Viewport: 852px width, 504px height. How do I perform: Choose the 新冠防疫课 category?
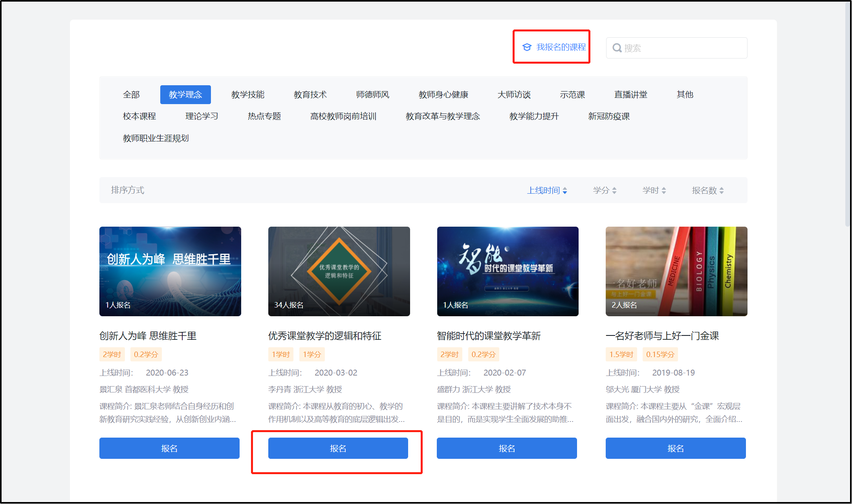coord(608,116)
